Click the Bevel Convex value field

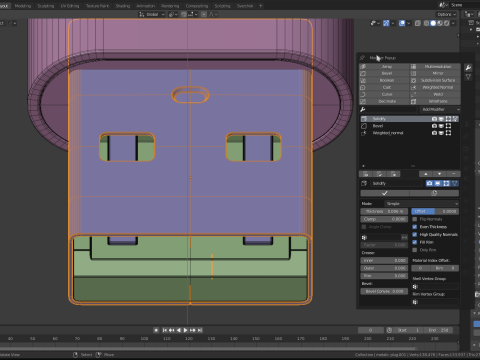384,291
